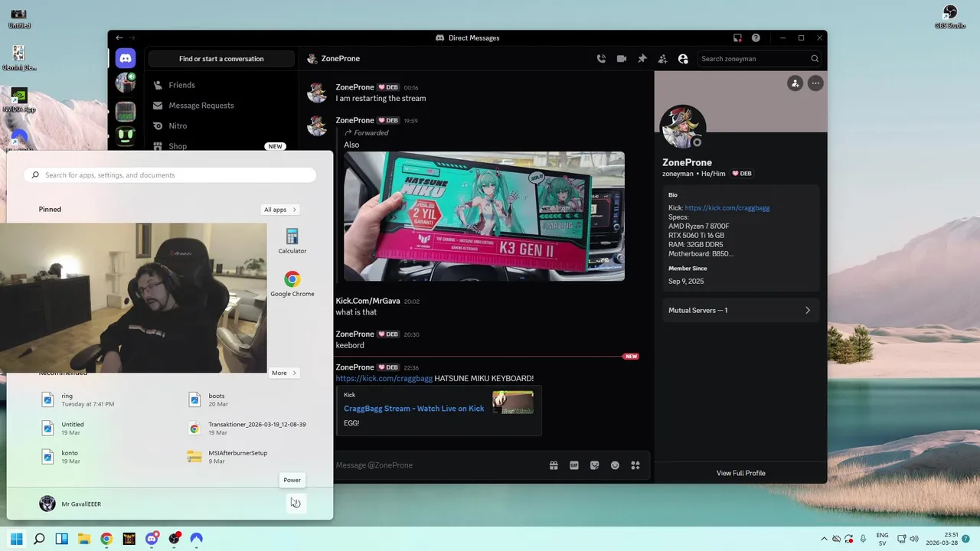The height and width of the screenshot is (551, 980).
Task: Open Friends in Discord sidebar
Action: point(221,85)
